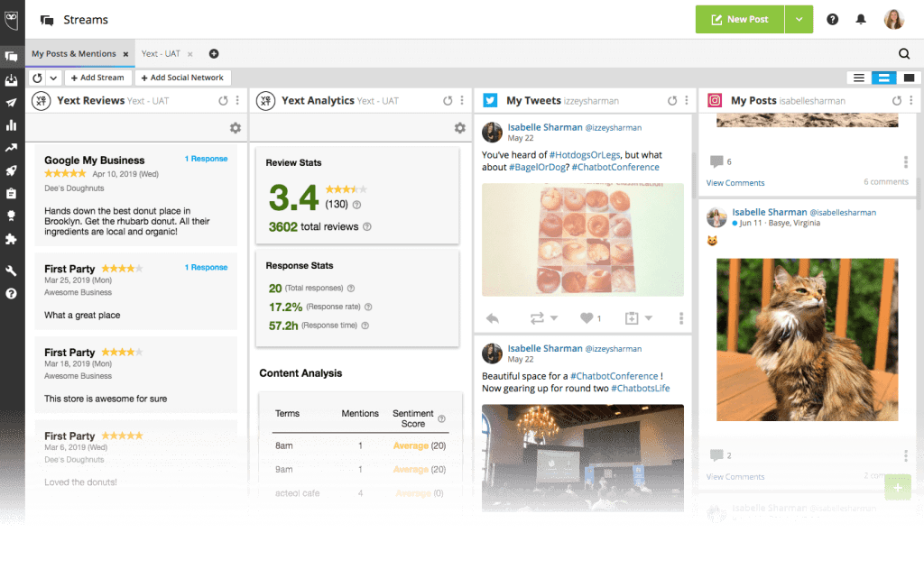Open the wrench Tools icon in sidebar
The width and height of the screenshot is (924, 569).
(12, 271)
